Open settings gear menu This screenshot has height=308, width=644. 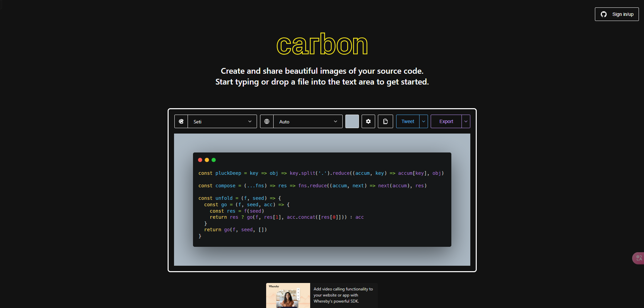click(368, 121)
